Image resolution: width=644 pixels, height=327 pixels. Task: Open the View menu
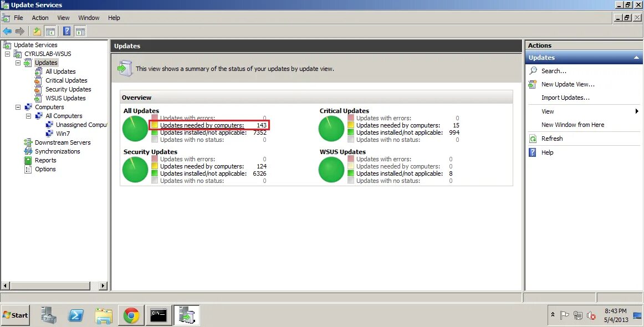pyautogui.click(x=63, y=18)
